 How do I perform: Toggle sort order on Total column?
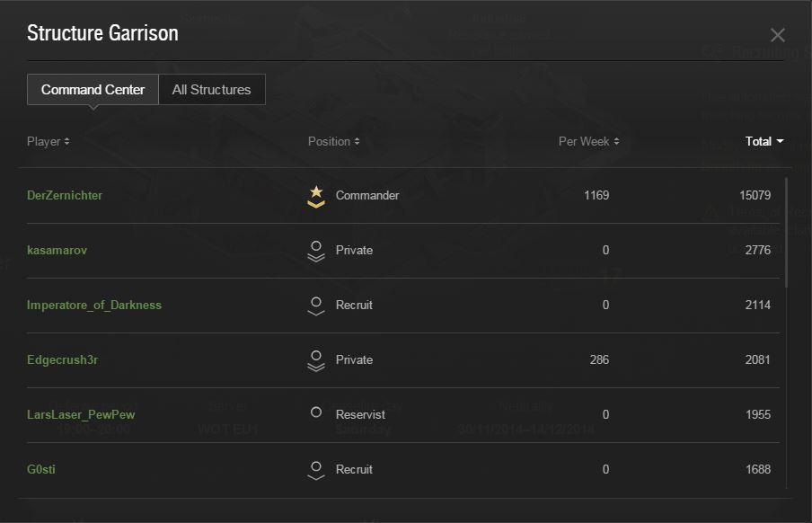click(764, 141)
